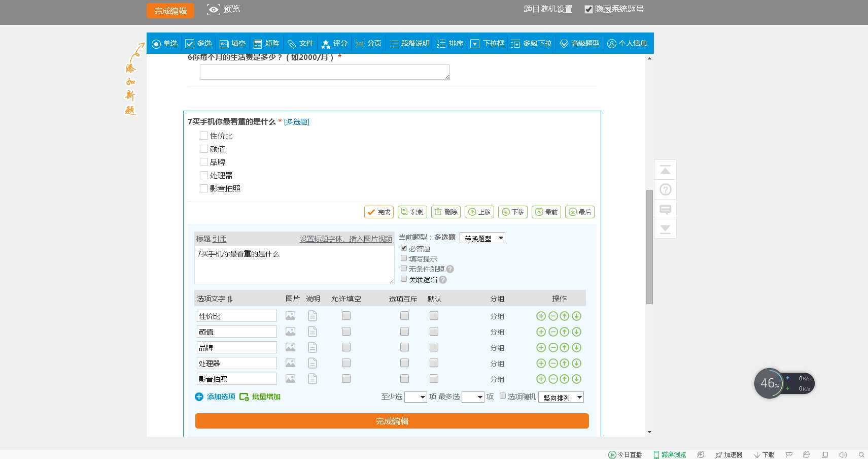The image size is (868, 459).
Task: Open the 竖向排列 layout dropdown
Action: (561, 397)
